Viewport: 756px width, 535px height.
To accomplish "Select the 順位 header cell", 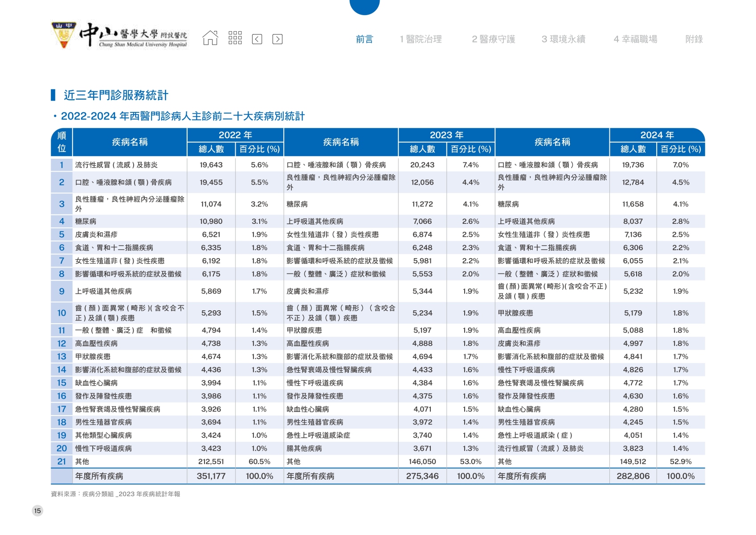I will pos(62,142).
